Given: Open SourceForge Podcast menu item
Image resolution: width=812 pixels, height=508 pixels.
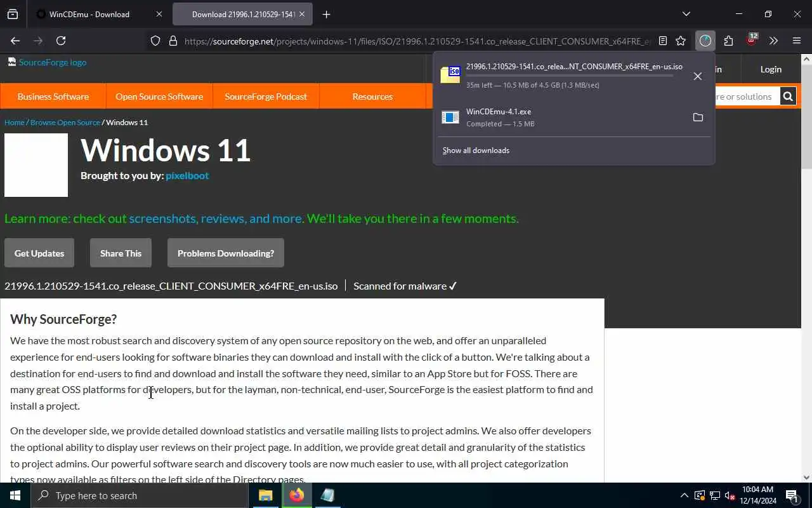Looking at the screenshot, I should [x=266, y=97].
